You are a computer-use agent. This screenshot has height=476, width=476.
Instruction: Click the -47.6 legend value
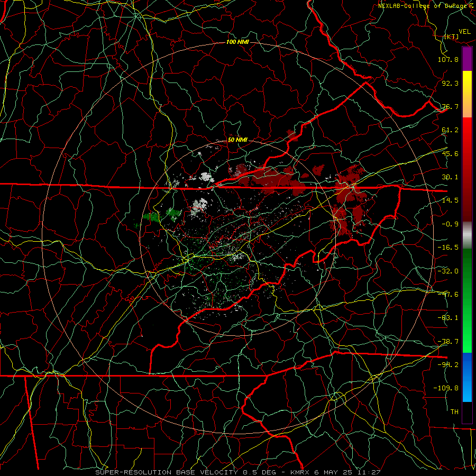(448, 295)
